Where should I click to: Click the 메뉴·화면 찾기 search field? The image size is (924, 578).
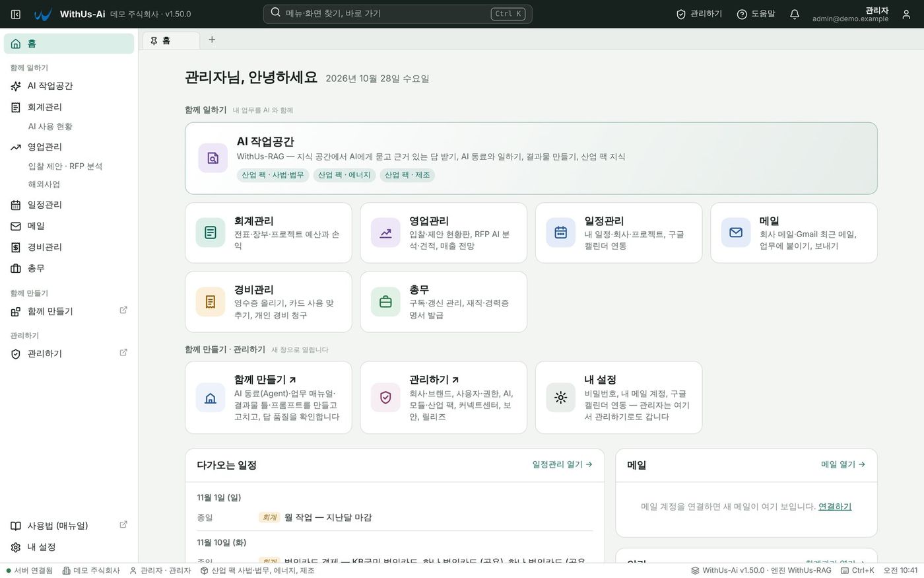coord(397,14)
